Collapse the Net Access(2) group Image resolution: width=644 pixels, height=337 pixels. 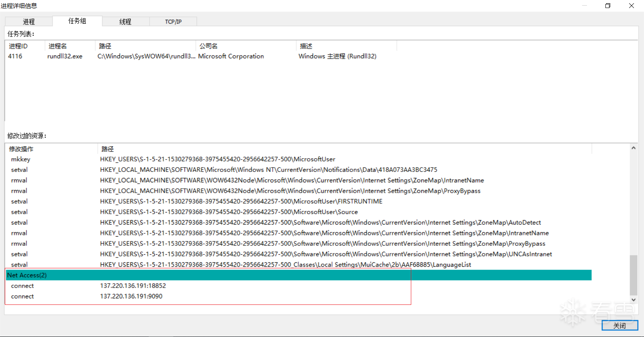coord(27,275)
